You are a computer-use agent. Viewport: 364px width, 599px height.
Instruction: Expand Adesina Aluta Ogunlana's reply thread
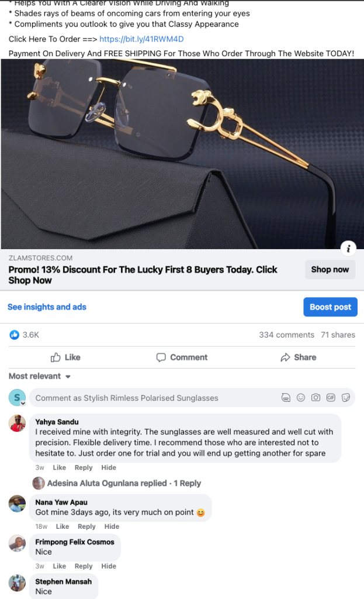[124, 483]
